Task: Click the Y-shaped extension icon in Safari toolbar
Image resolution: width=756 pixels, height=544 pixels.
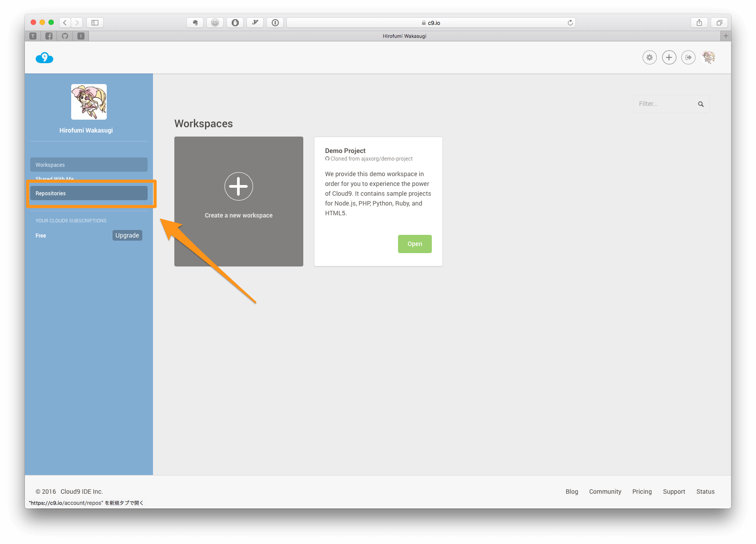Action: coord(255,22)
